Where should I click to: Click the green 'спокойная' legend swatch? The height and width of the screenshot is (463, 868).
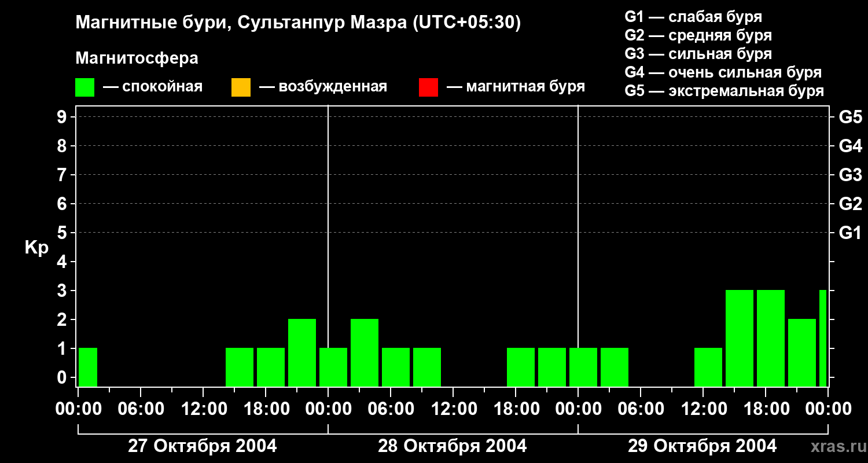[85, 87]
